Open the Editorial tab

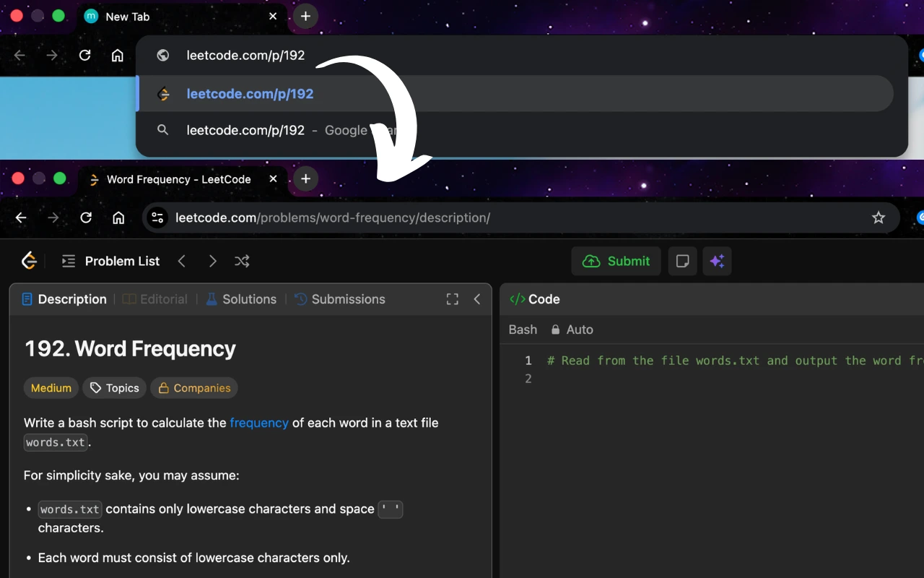(155, 299)
